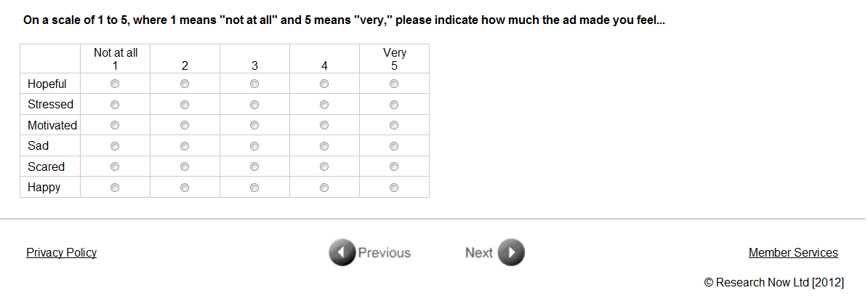868x301 pixels.
Task: Choose rating 4 for Motivated
Action: 324,126
